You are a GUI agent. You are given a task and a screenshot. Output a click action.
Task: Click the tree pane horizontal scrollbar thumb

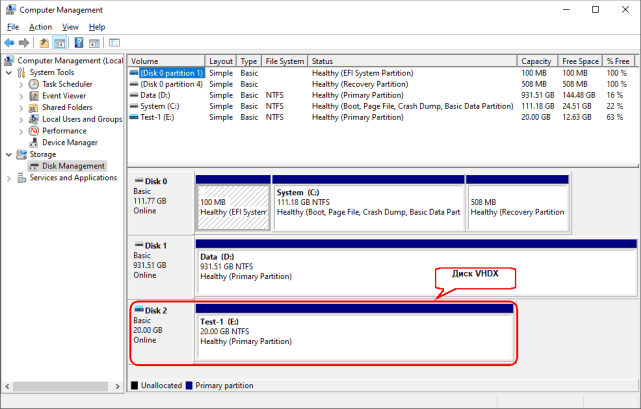coord(61,386)
